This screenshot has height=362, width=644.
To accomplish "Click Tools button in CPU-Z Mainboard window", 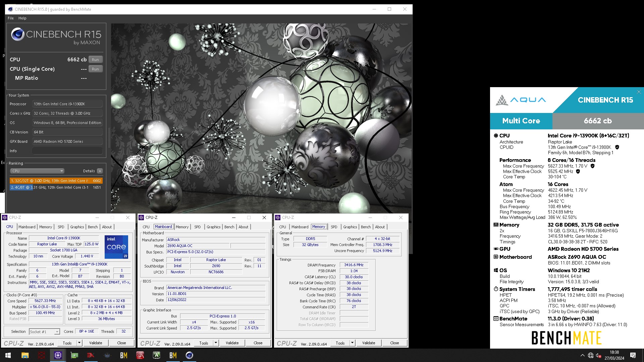I will point(204,343).
